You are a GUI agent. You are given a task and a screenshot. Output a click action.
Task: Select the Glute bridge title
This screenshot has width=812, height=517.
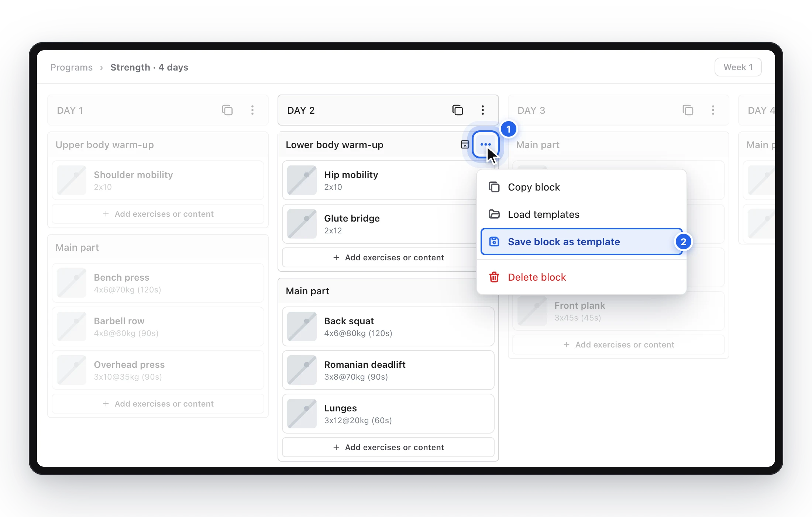tap(352, 218)
